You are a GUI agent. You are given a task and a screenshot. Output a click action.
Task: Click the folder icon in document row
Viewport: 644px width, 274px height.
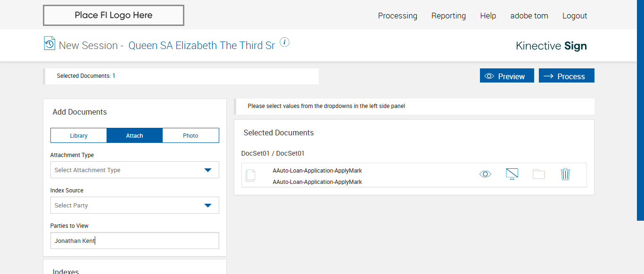(x=538, y=174)
